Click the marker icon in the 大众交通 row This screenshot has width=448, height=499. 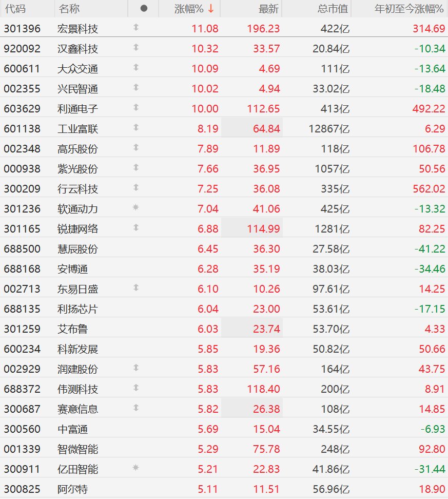click(136, 67)
